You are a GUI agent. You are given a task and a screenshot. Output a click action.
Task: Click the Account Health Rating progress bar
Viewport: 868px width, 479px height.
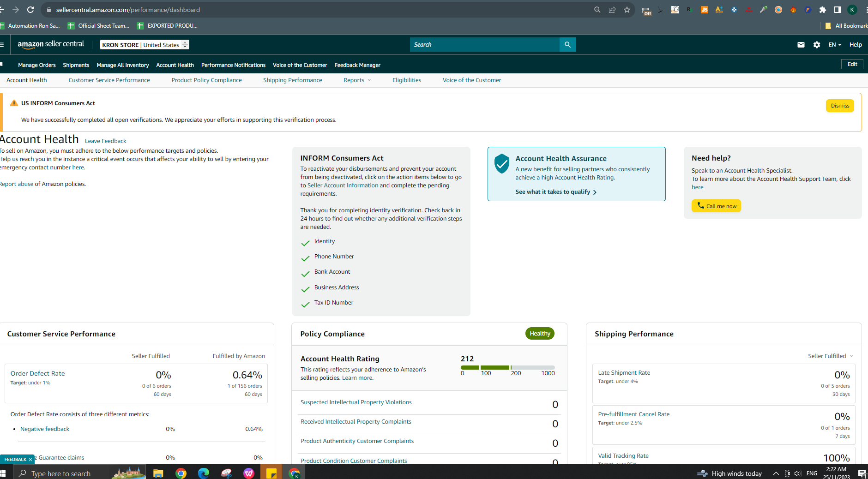coord(508,367)
